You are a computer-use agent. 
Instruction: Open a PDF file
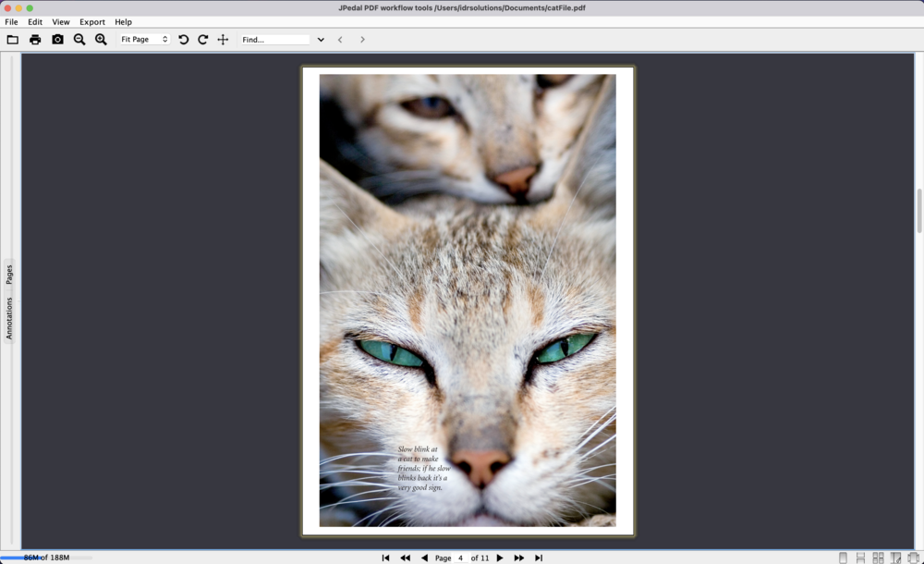12,39
